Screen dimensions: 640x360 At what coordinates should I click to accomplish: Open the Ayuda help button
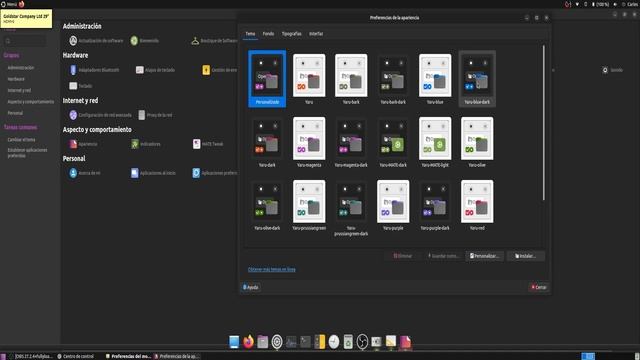(251, 287)
